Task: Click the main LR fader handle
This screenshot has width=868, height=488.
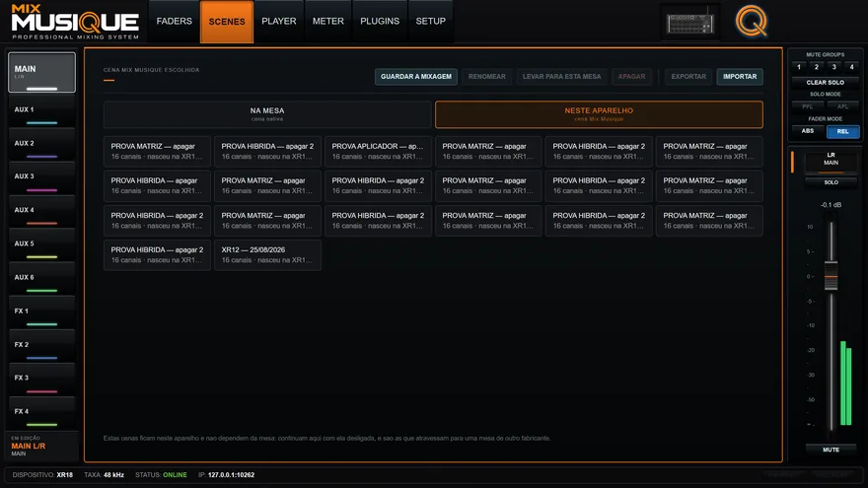Action: [x=831, y=275]
